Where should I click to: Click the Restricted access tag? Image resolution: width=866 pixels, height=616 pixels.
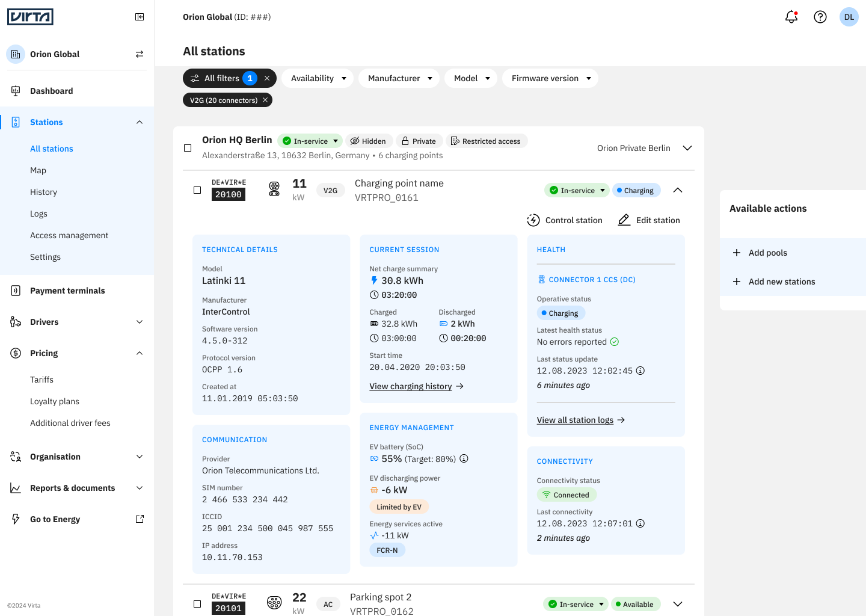[486, 141]
